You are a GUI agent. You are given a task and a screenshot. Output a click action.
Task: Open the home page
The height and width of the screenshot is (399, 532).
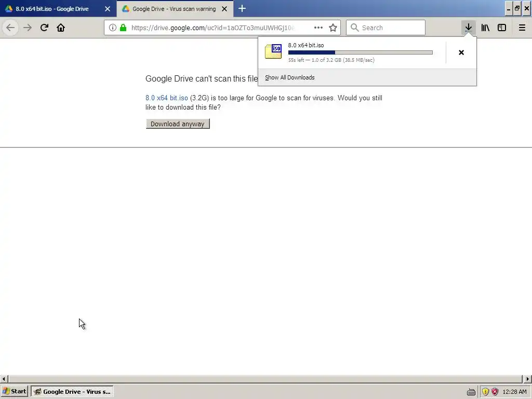pos(61,28)
